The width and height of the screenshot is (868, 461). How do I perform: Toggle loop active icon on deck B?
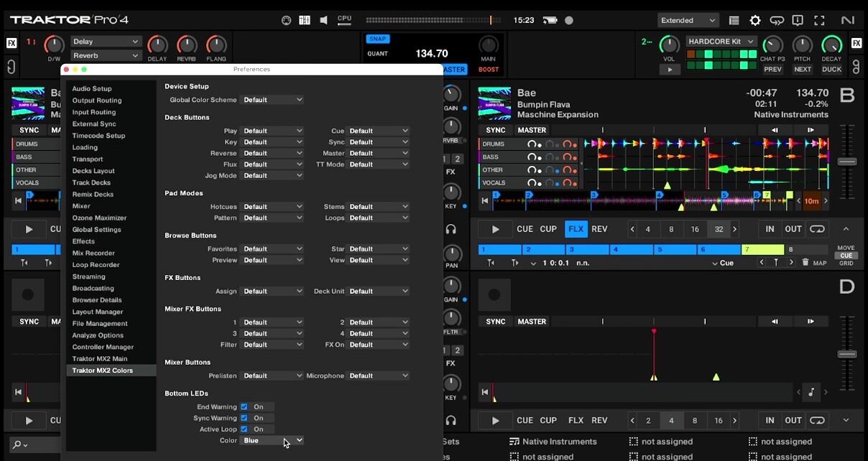click(x=817, y=229)
